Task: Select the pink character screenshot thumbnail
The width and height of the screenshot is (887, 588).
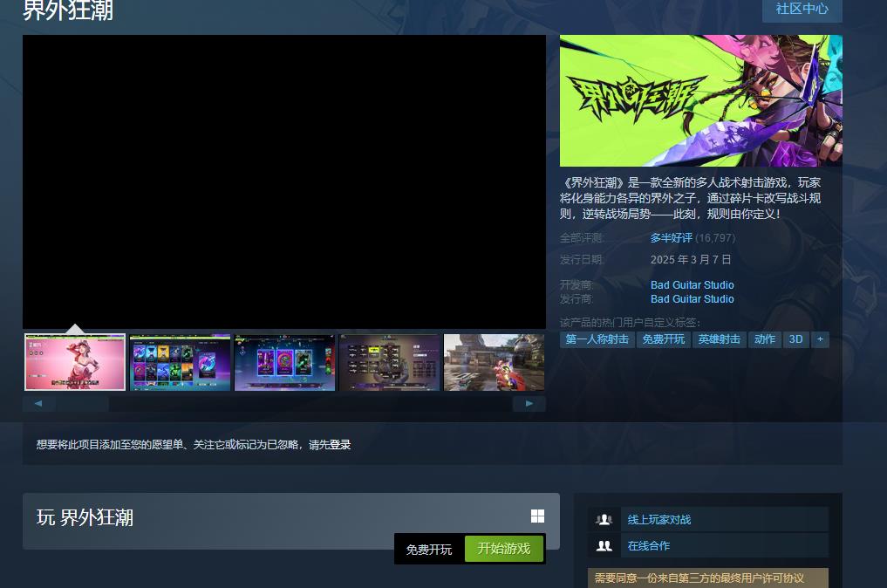Action: click(75, 362)
